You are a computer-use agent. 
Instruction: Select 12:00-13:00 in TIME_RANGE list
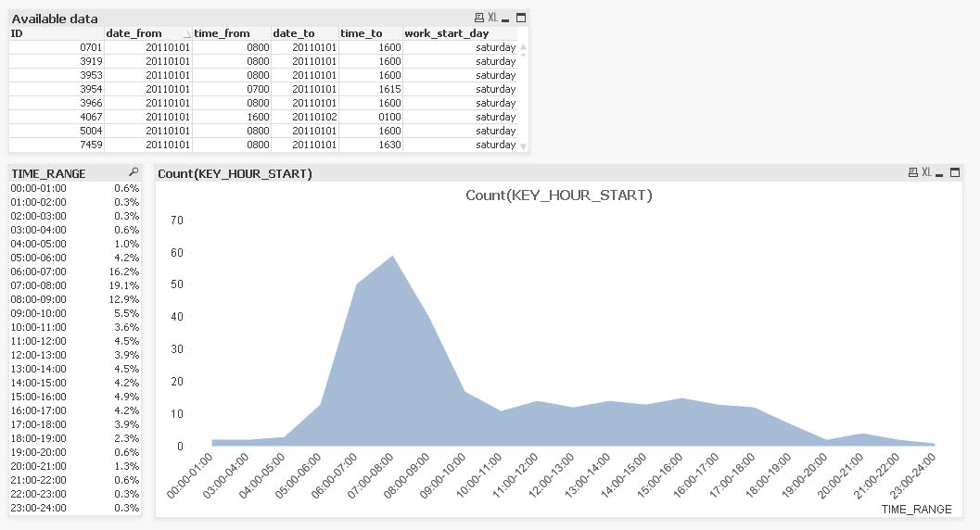(75, 355)
